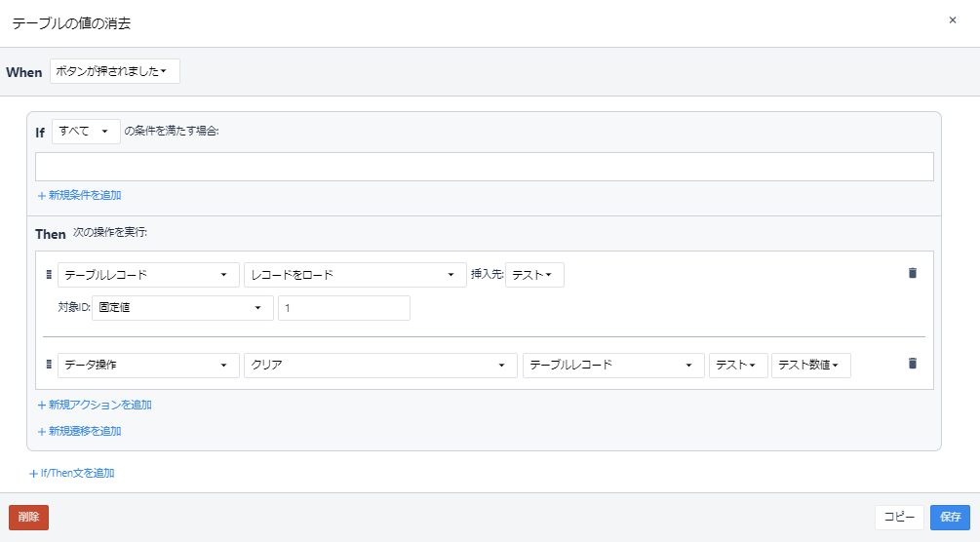
Task: Grab the drag handle of データ操作 row
Action: tap(49, 365)
